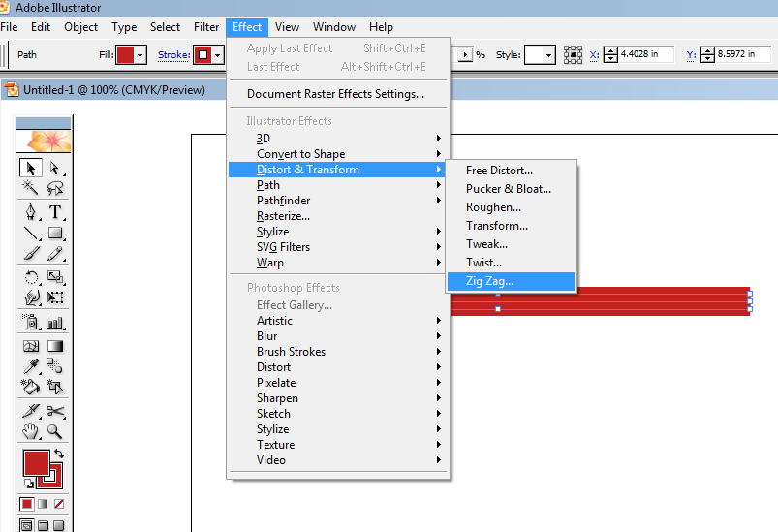Select the Selection (black arrow) tool
This screenshot has height=532, width=778.
click(x=31, y=169)
